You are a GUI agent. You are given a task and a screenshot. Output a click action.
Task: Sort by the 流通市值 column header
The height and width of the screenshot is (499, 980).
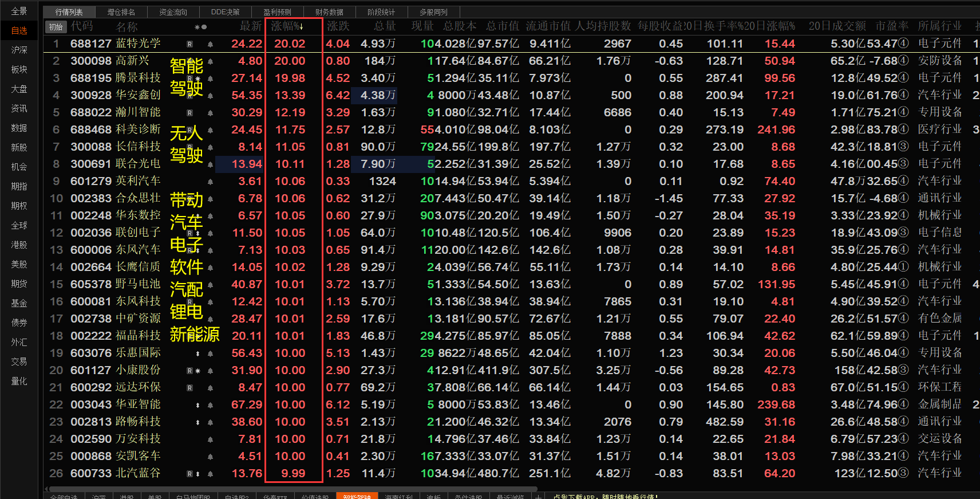tap(548, 26)
